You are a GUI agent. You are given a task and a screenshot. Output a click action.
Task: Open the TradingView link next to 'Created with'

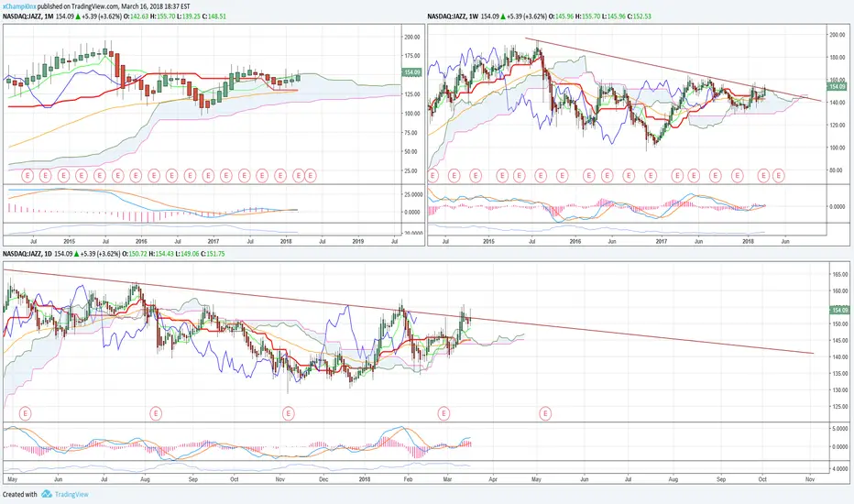(x=71, y=494)
